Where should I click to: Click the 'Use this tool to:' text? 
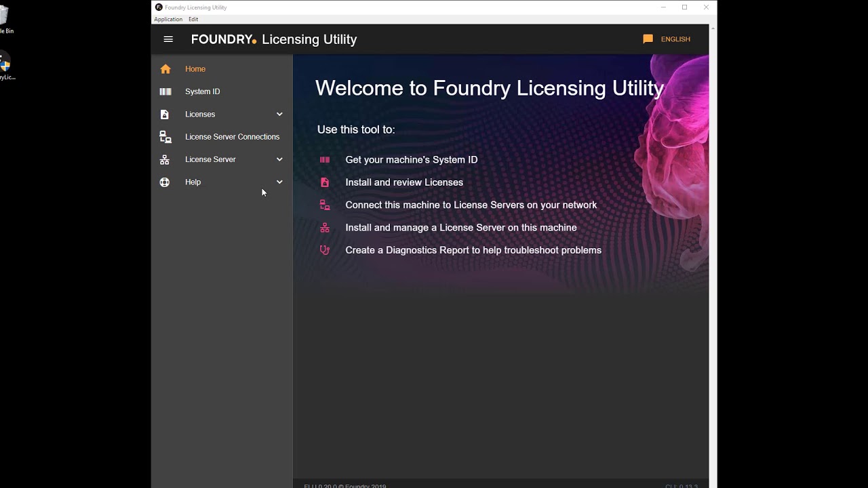[x=356, y=129]
